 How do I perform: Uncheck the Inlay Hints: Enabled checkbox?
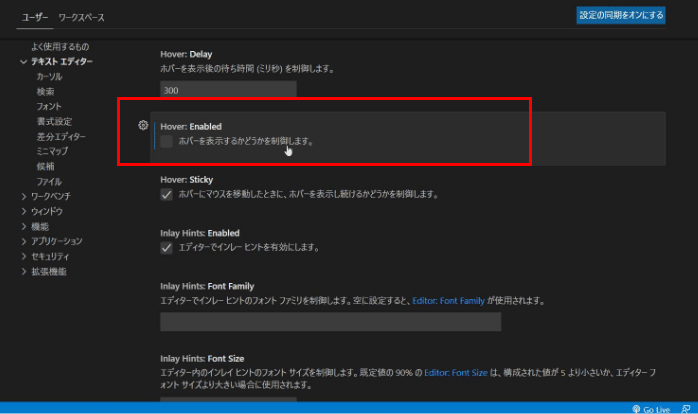pyautogui.click(x=166, y=248)
